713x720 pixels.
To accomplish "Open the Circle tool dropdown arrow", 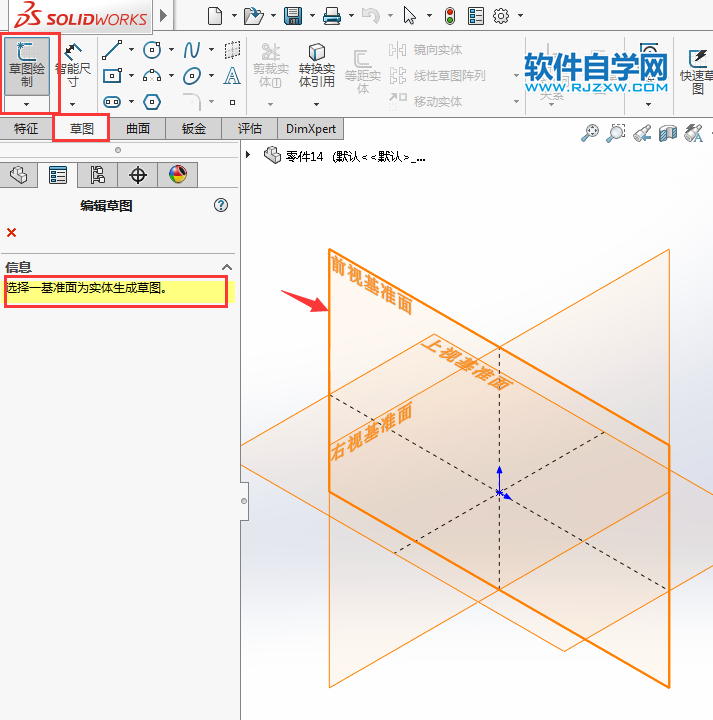I will tap(171, 50).
